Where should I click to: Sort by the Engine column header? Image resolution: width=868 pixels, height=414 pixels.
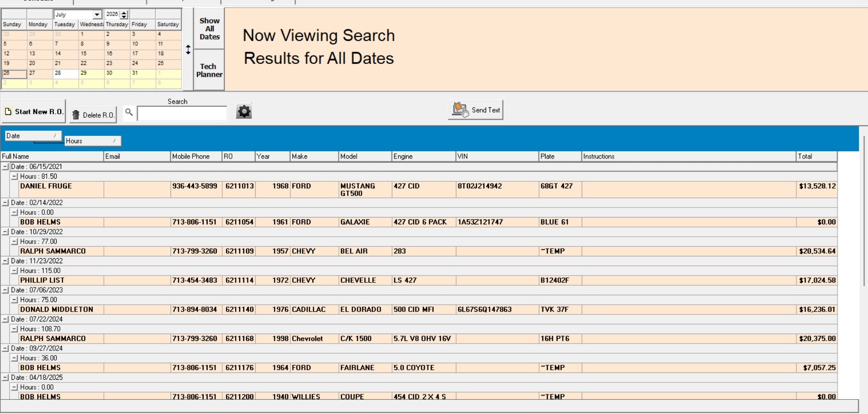point(423,156)
